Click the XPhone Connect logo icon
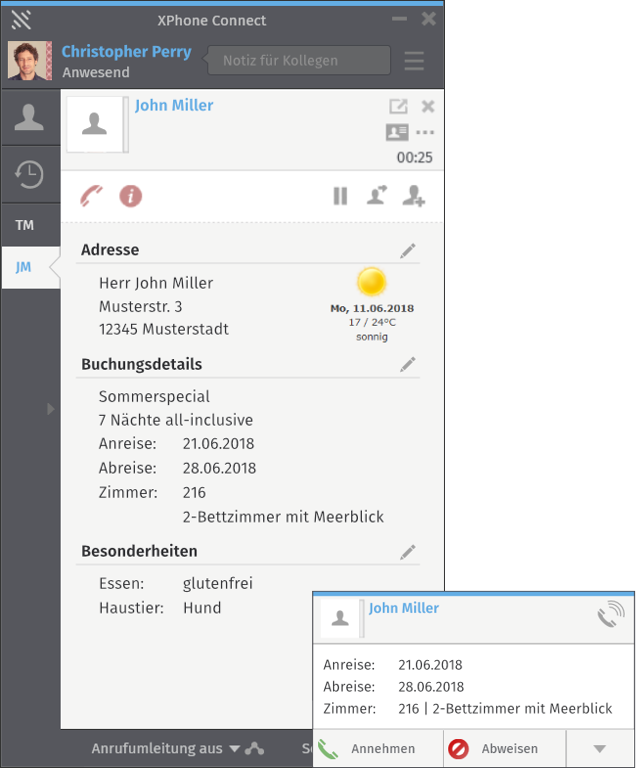Screen dimensions: 636x768 (21, 20)
